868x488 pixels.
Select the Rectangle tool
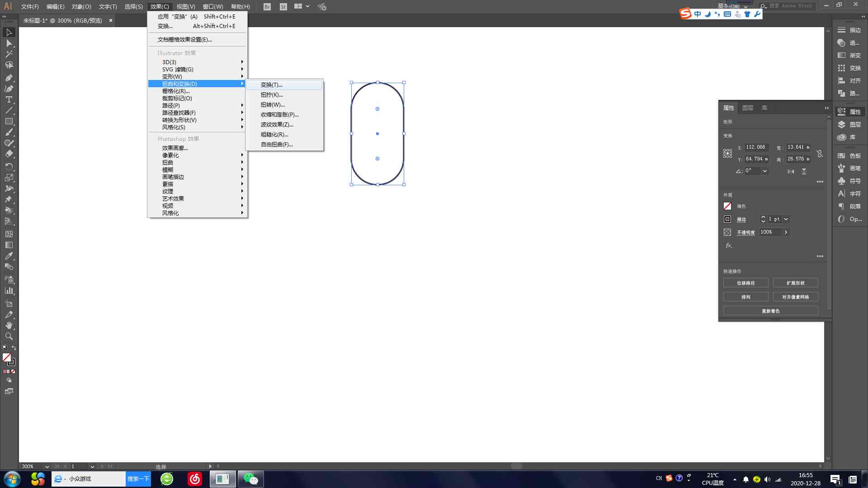coord(9,121)
